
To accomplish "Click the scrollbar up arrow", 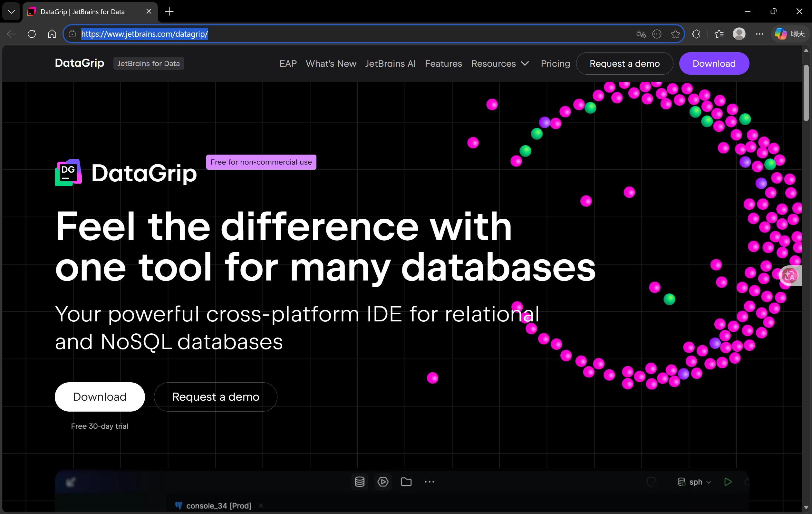I will coord(806,51).
